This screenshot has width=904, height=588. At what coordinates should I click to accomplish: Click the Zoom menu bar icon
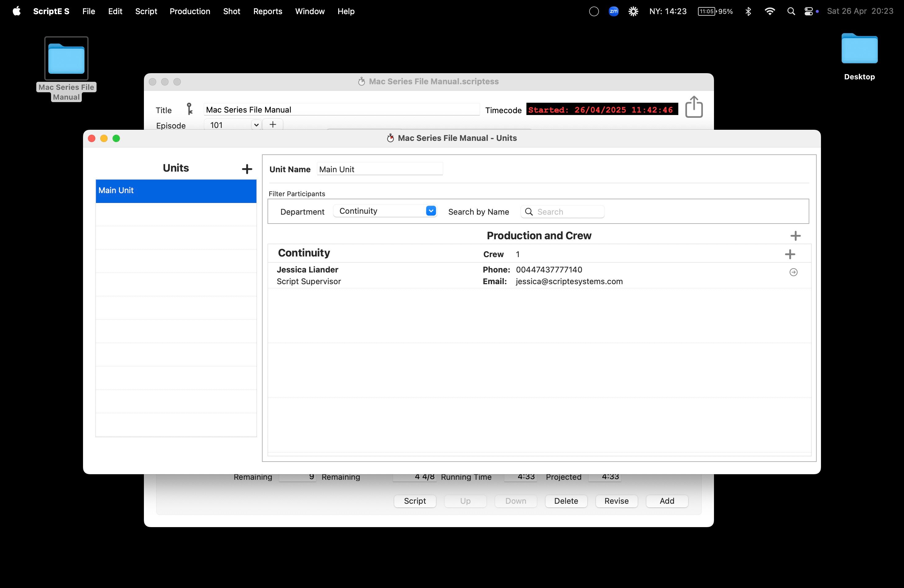(613, 11)
